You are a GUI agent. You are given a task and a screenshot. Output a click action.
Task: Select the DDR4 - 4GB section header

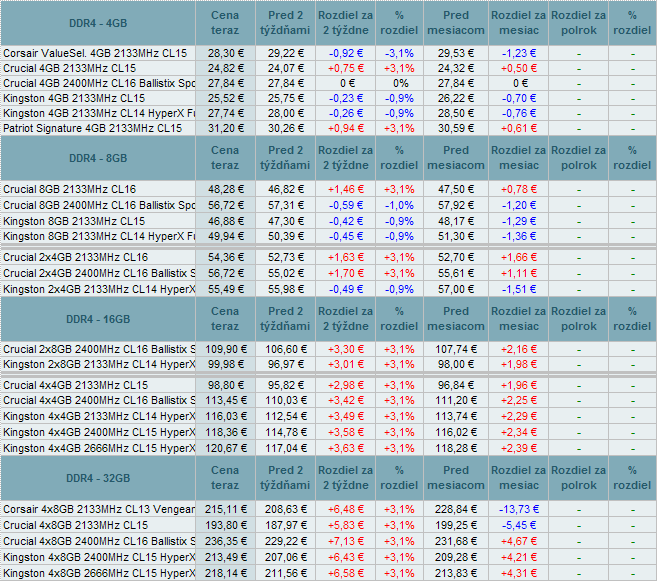[98, 23]
